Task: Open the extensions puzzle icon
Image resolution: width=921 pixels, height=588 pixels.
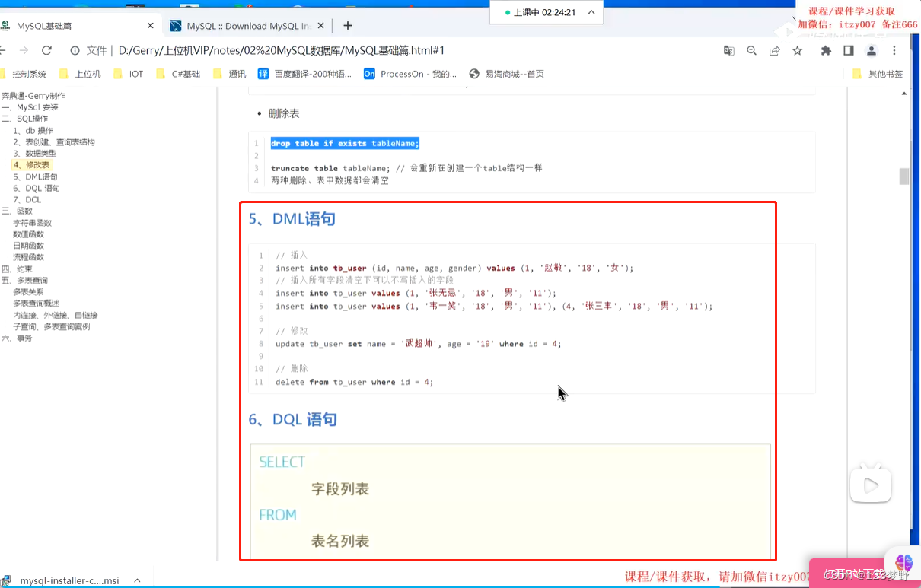Action: click(826, 51)
